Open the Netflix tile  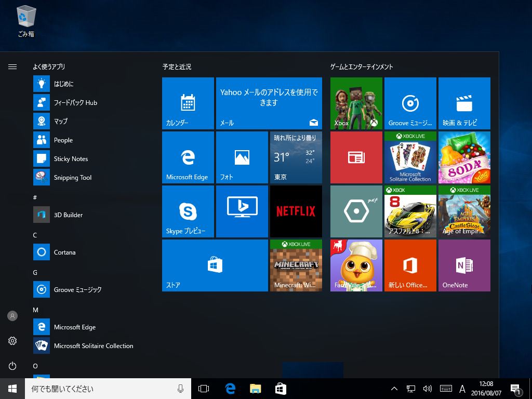(x=296, y=211)
